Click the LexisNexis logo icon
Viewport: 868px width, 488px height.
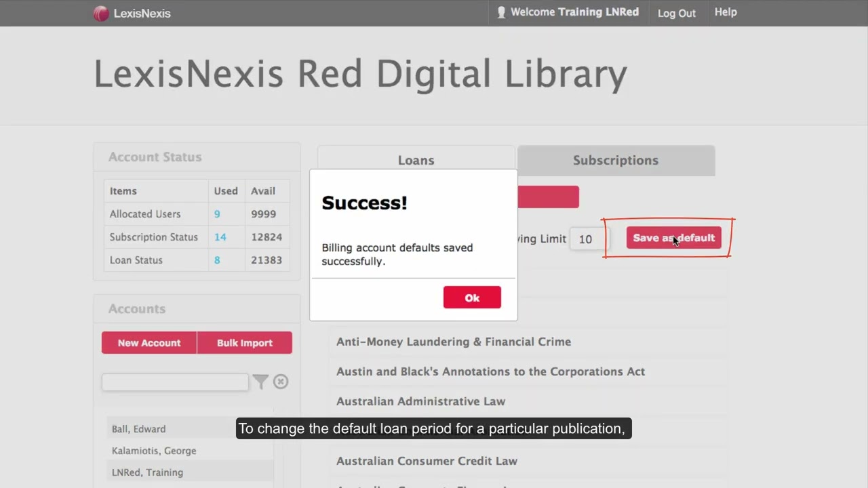[101, 13]
